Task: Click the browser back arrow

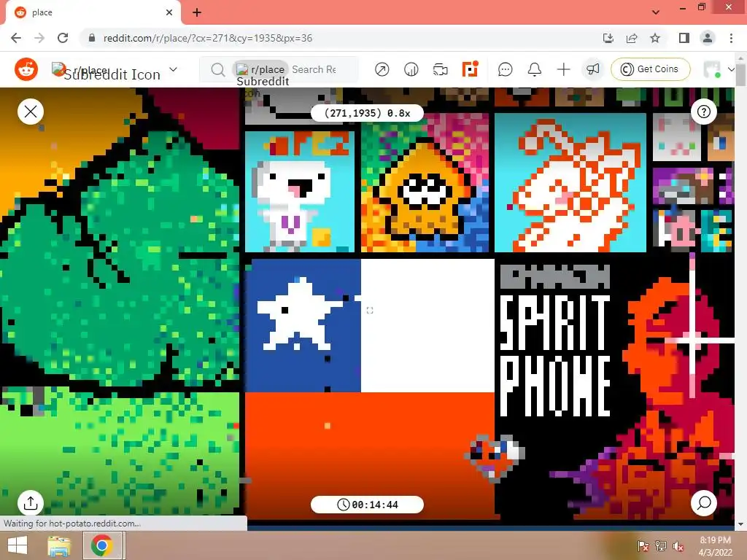Action: [16, 38]
